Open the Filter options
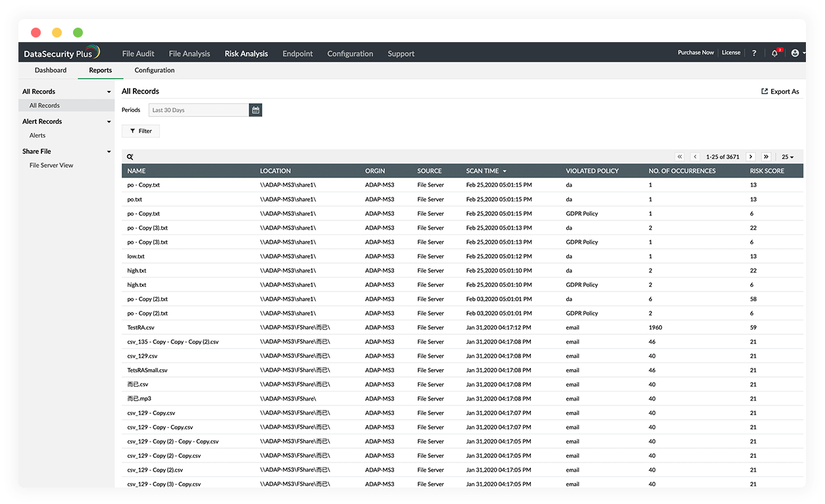Screen dimensions: 825x504 [x=140, y=131]
